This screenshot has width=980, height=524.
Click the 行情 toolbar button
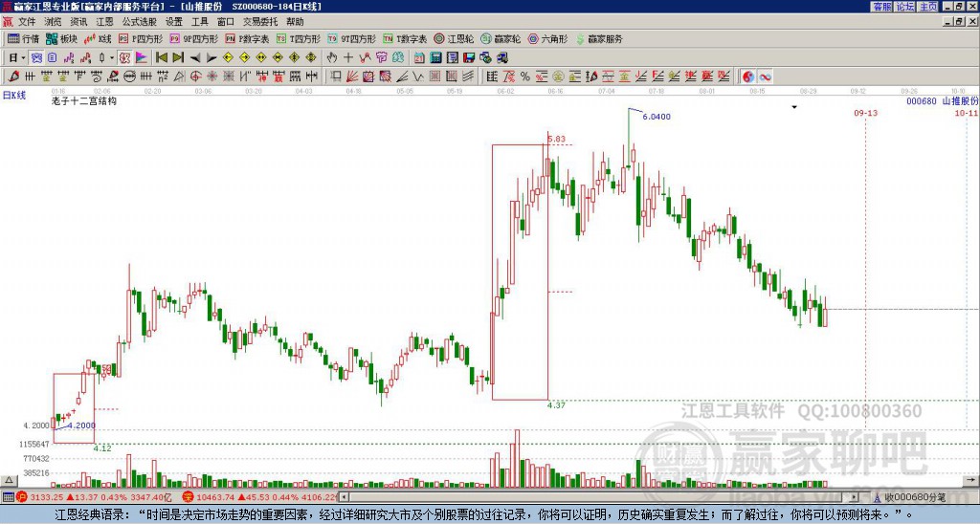click(x=24, y=38)
